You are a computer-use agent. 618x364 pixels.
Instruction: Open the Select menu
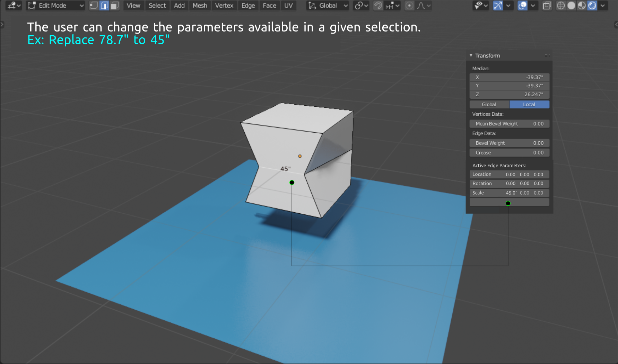[157, 6]
